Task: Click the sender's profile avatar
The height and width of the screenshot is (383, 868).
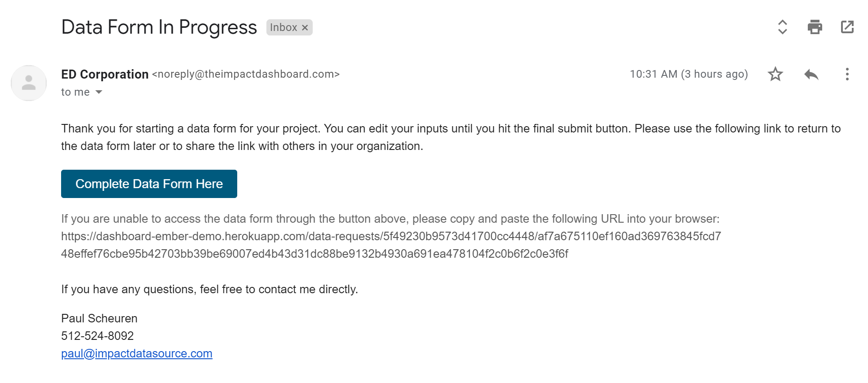Action: point(29,83)
